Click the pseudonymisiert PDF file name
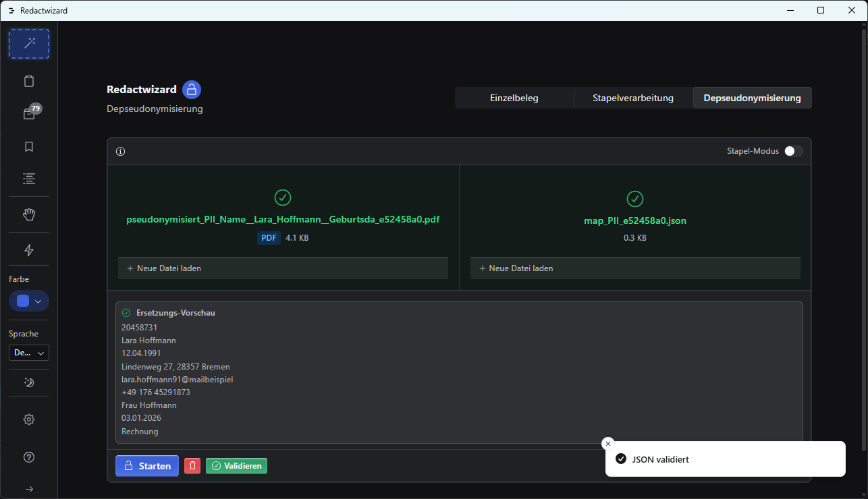 [x=283, y=220]
